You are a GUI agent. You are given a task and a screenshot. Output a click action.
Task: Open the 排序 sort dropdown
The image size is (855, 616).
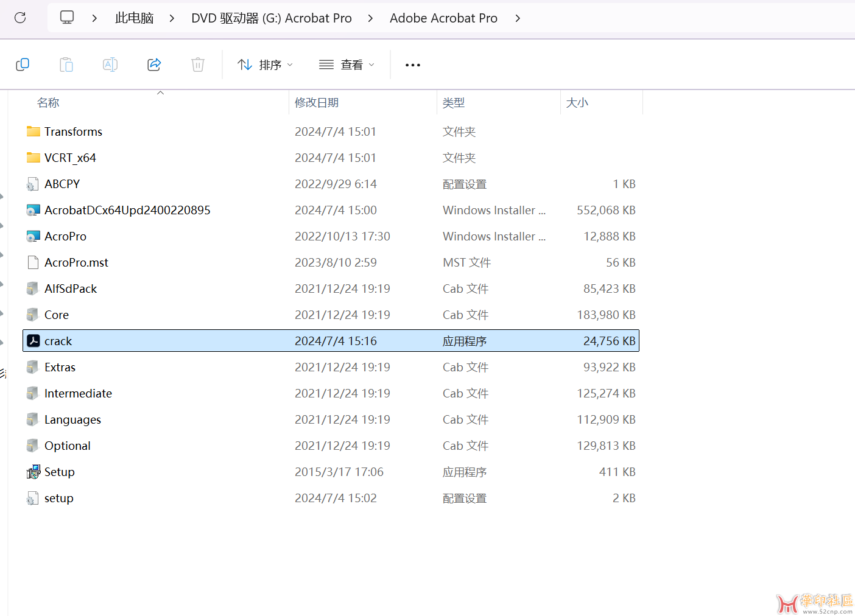(x=266, y=65)
